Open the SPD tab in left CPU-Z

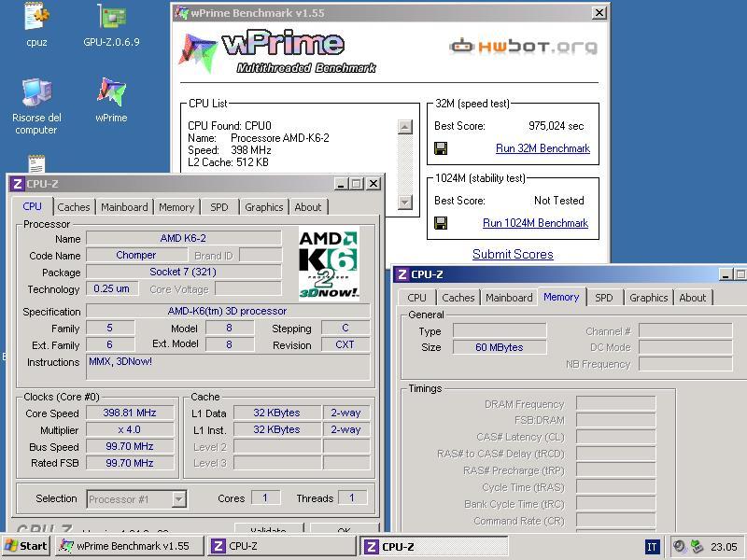point(219,207)
